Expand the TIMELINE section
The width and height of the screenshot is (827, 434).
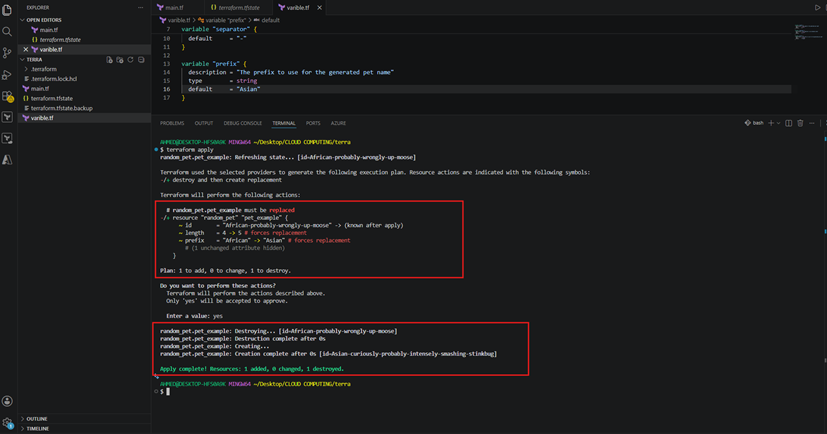(37, 429)
